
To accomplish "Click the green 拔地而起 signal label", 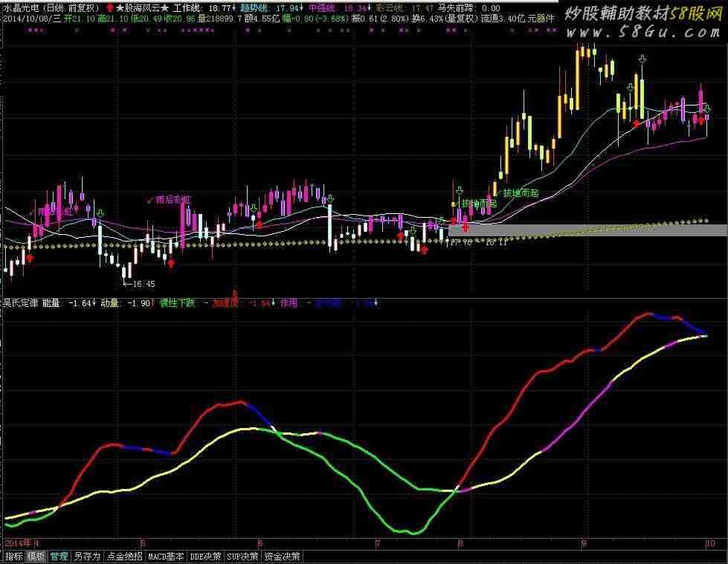I will [521, 192].
